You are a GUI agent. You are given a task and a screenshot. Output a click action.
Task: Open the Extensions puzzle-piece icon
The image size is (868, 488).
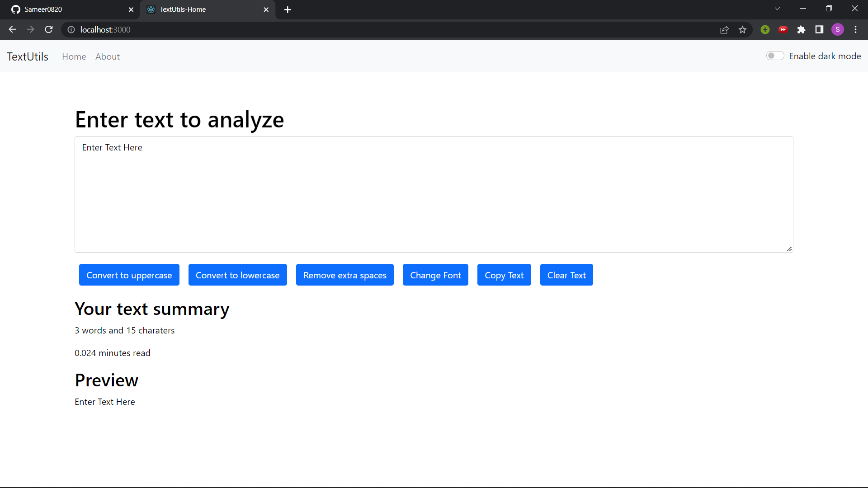click(x=802, y=29)
